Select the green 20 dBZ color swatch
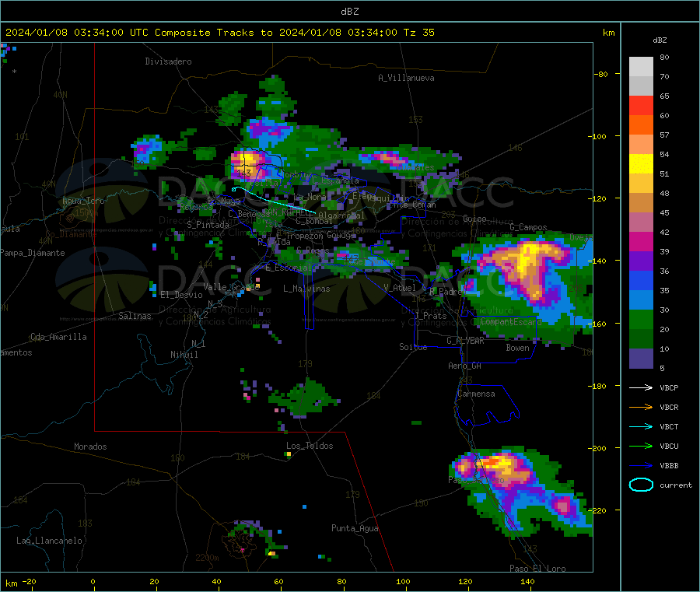Screen dimensions: 700x592 pyautogui.click(x=641, y=319)
